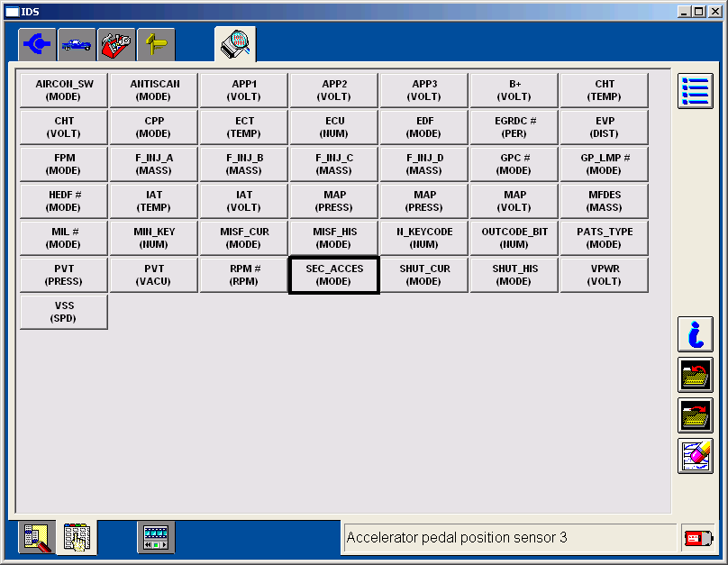Toggle the CHT (VOLT) parameter

click(x=64, y=127)
